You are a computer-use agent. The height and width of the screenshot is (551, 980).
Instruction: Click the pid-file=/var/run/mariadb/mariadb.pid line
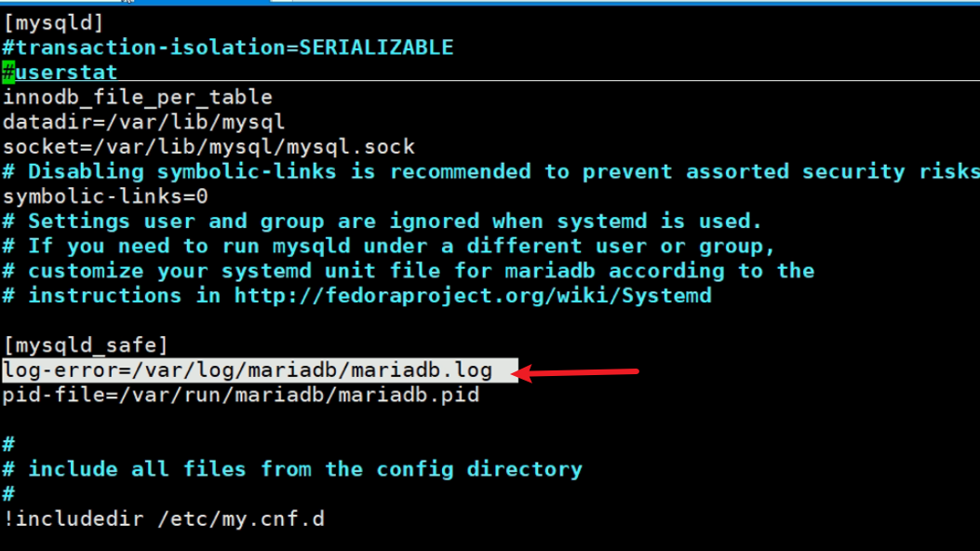[x=241, y=395]
